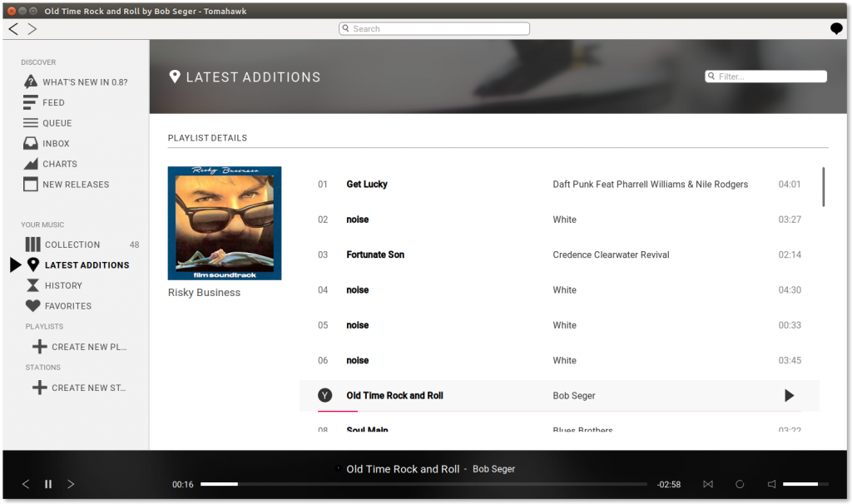Screen dimensions: 852x504
Task: Adjust the volume slider
Action: (805, 483)
